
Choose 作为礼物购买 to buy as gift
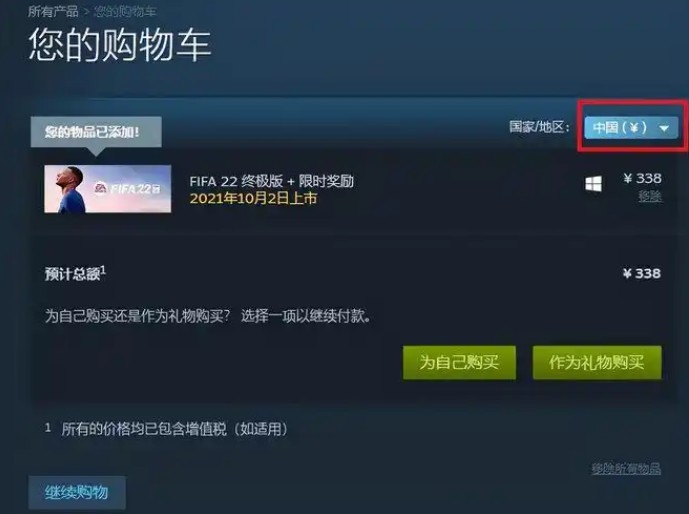(x=597, y=362)
